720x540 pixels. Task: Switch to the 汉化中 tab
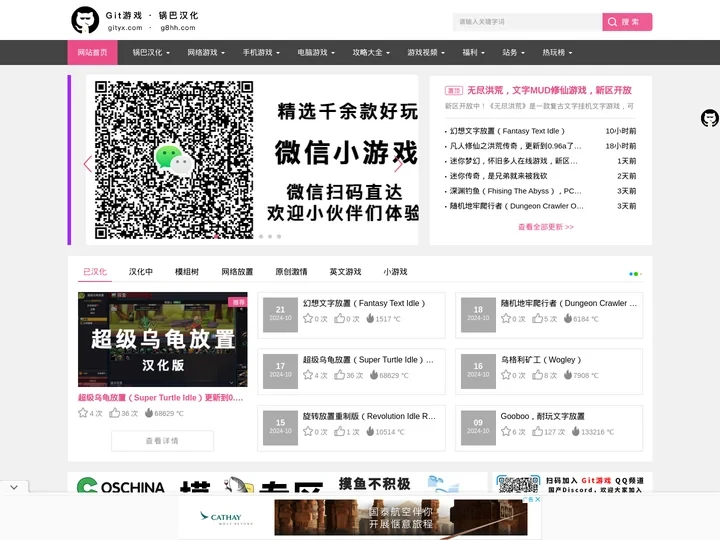(141, 272)
